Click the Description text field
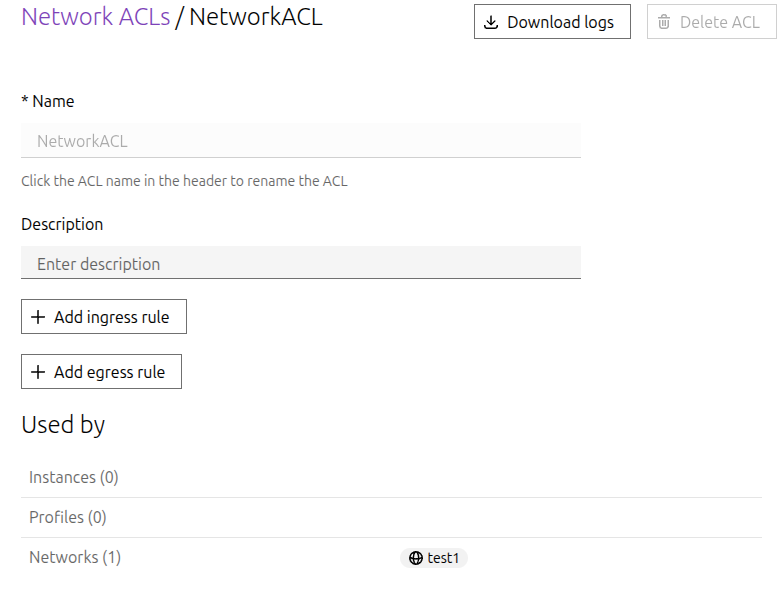The height and width of the screenshot is (592, 781). (300, 264)
